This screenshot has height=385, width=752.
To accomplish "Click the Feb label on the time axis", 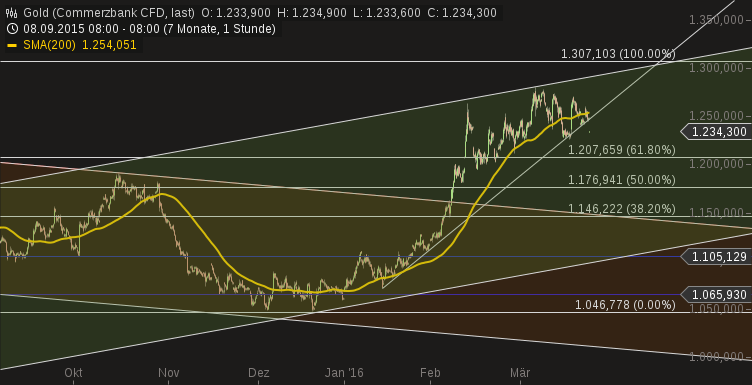I will click(430, 373).
